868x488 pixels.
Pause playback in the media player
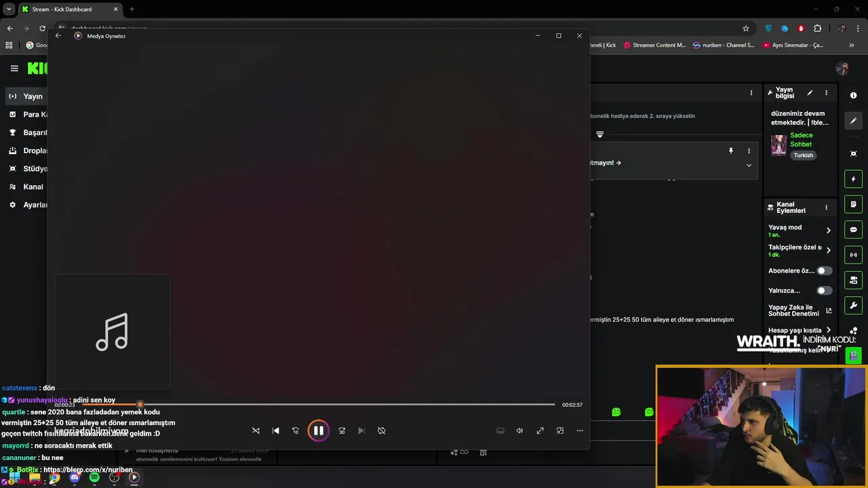(x=318, y=430)
